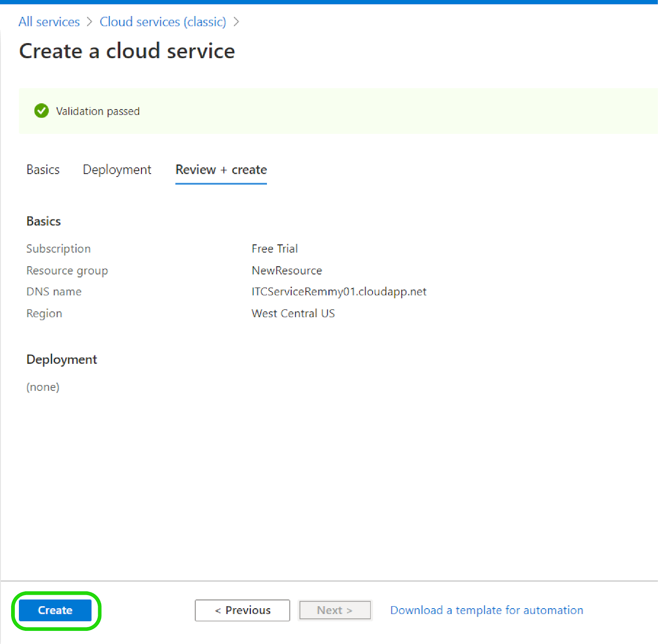Select the Review + create tab
Screen dimensions: 658x644
click(221, 170)
